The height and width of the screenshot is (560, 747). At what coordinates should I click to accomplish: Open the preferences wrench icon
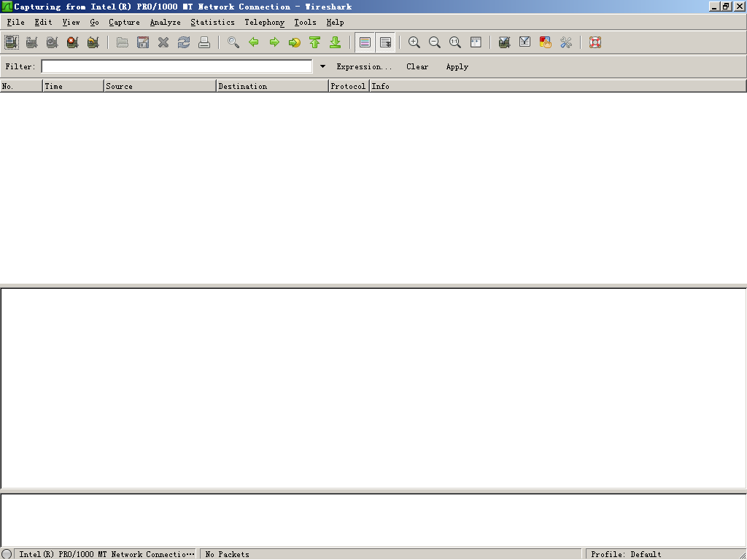[566, 42]
